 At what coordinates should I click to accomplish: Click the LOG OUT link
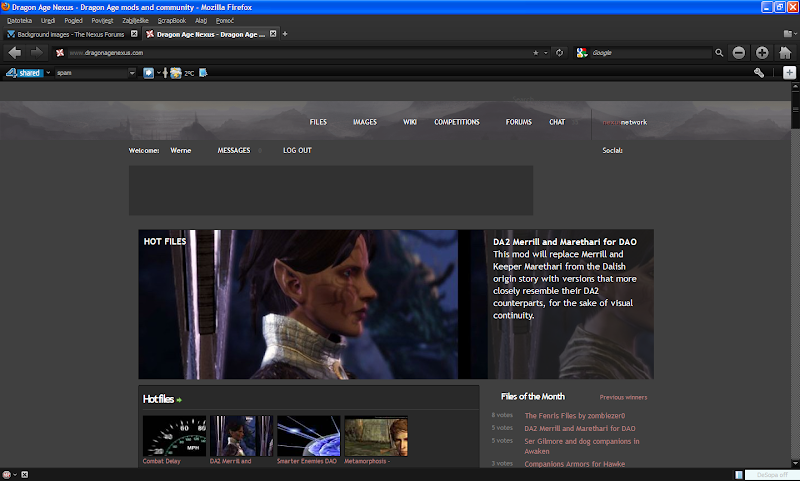297,150
